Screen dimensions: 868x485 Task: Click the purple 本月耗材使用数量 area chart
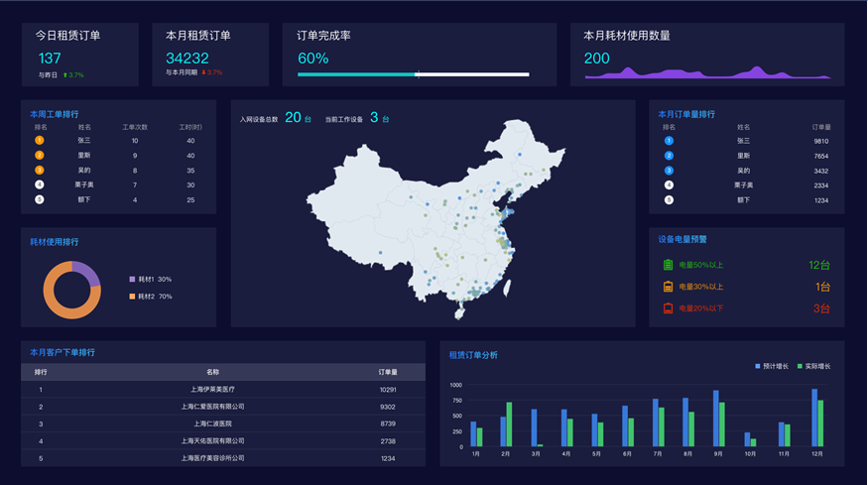tap(724, 72)
